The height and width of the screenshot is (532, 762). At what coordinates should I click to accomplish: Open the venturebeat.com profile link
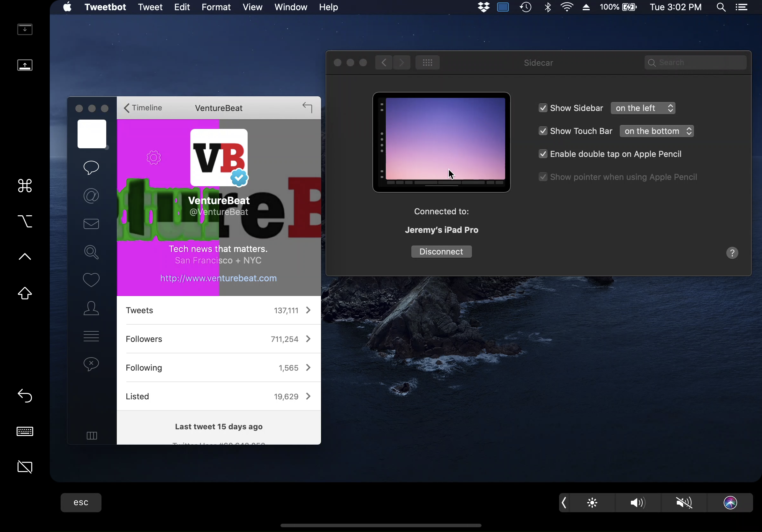click(x=218, y=278)
